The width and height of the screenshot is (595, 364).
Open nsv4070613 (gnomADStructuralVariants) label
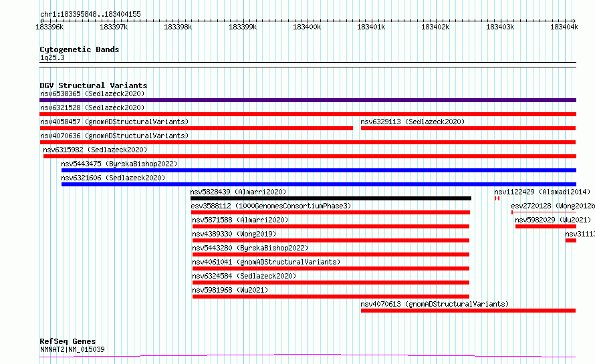coord(435,304)
